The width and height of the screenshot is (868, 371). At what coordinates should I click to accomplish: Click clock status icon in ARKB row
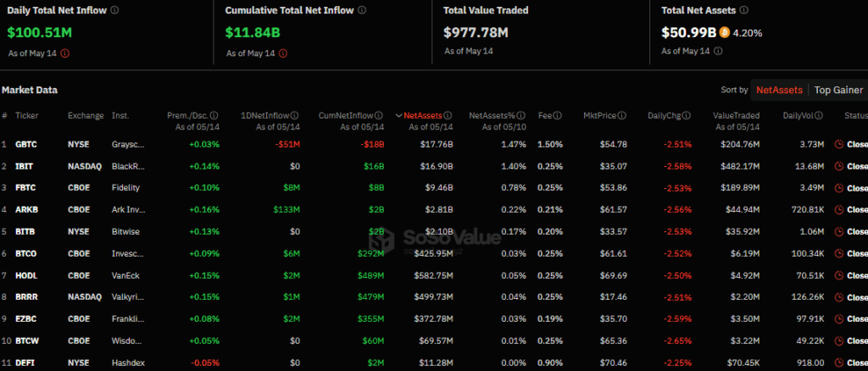click(839, 209)
